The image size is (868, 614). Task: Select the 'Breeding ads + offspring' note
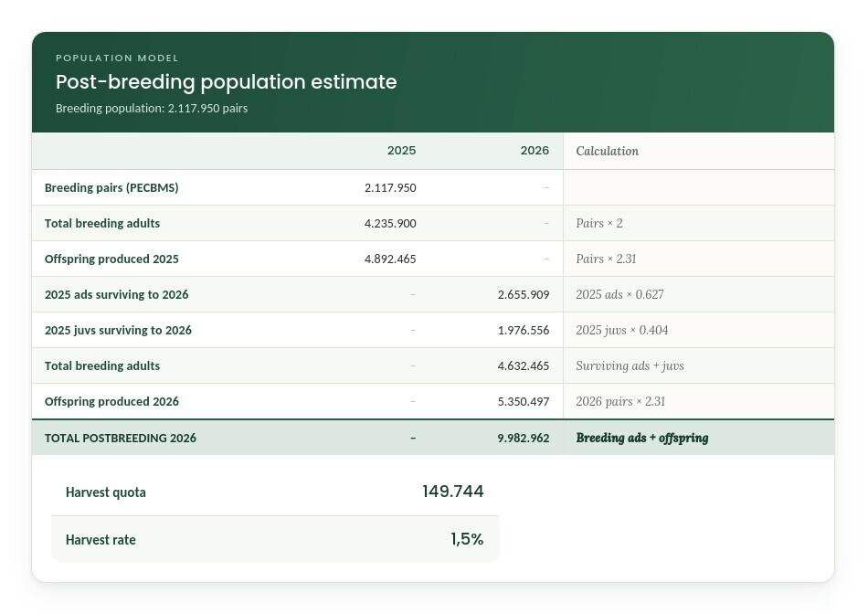[x=641, y=438]
